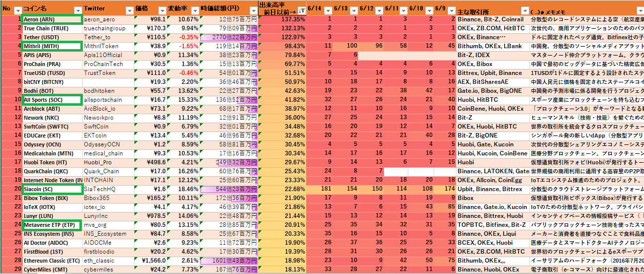The width and height of the screenshot is (644, 274).
Task: Click the Siacoin (SC) cell
Action: pos(52,189)
